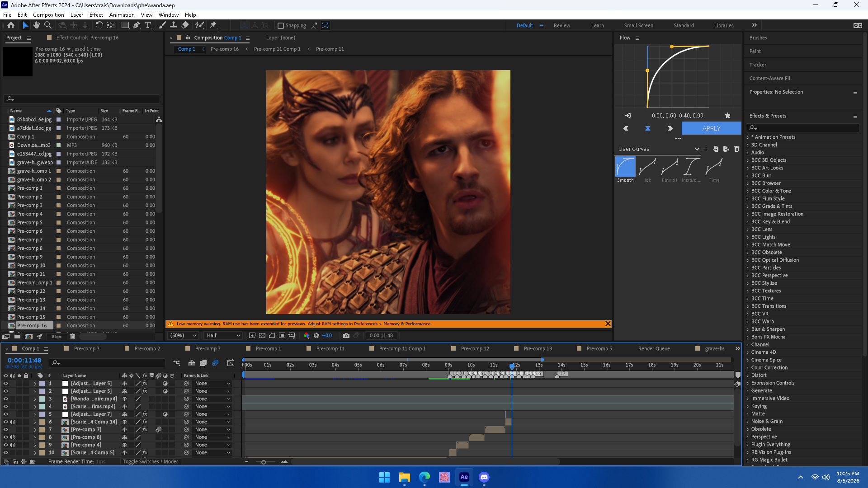The image size is (868, 488).
Task: Select the Smooth curve preset thumbnail
Action: click(625, 166)
